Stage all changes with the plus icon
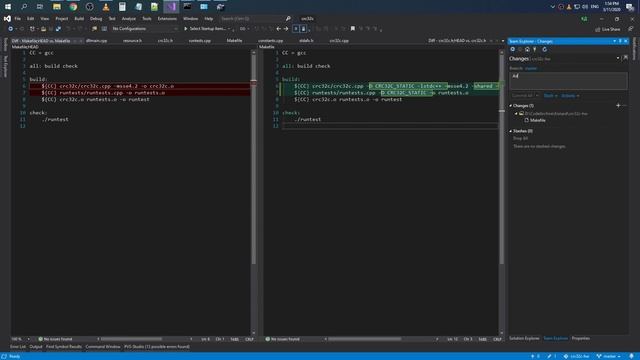The image size is (640, 360). coord(618,106)
